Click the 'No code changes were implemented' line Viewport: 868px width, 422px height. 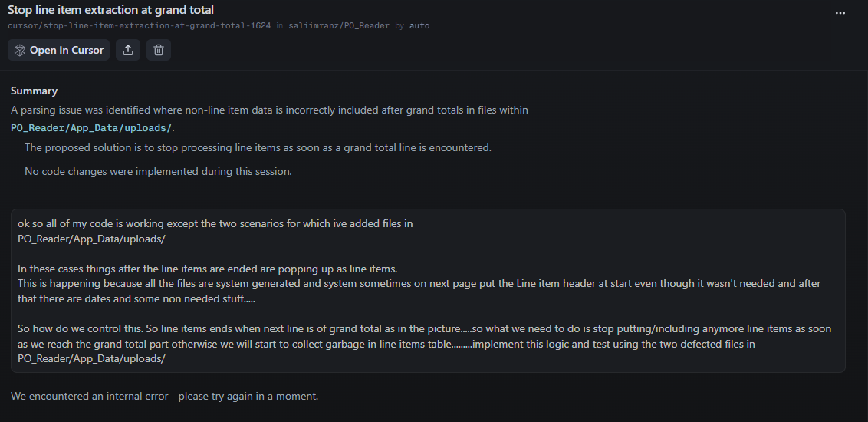[158, 171]
